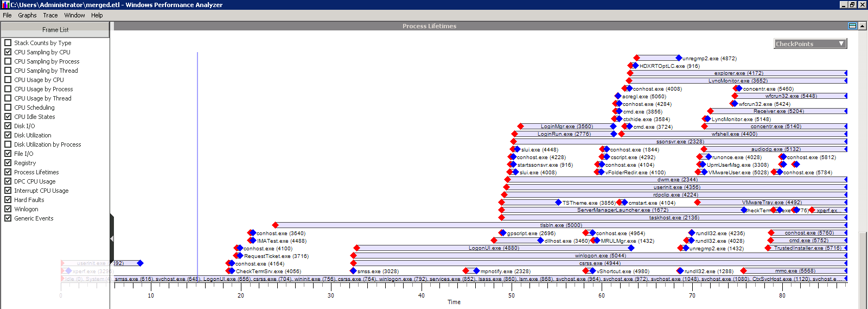Image resolution: width=868 pixels, height=309 pixels.
Task: Open the File menu
Action: (x=7, y=15)
